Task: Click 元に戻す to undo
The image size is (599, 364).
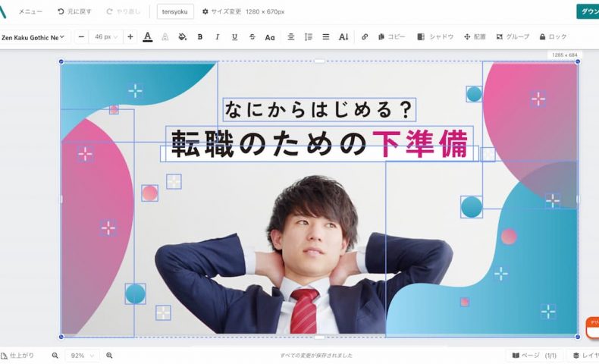Action: [x=74, y=12]
